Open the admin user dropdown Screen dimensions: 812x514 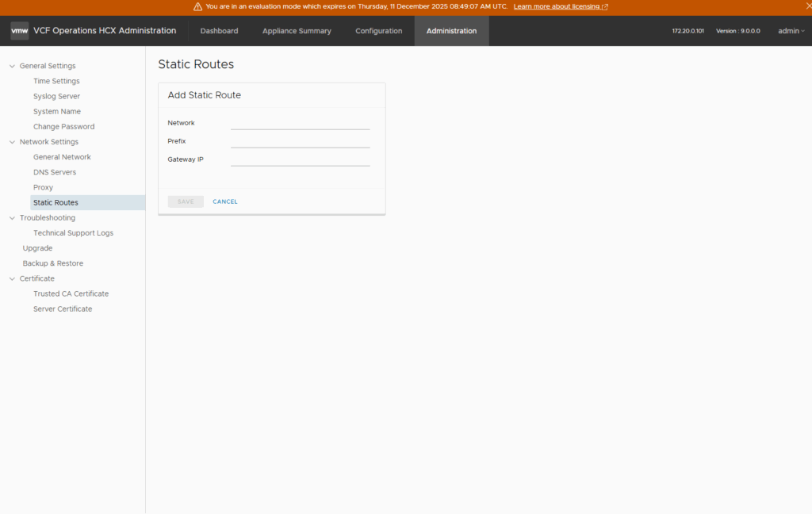point(791,31)
